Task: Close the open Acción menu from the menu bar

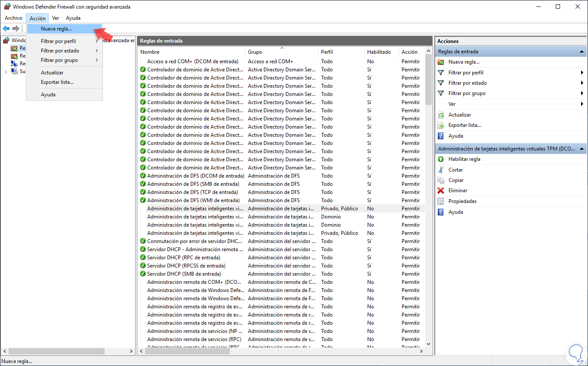Action: (37, 18)
